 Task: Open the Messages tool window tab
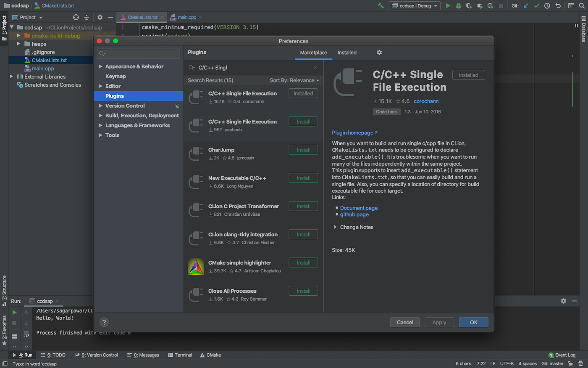click(x=143, y=355)
